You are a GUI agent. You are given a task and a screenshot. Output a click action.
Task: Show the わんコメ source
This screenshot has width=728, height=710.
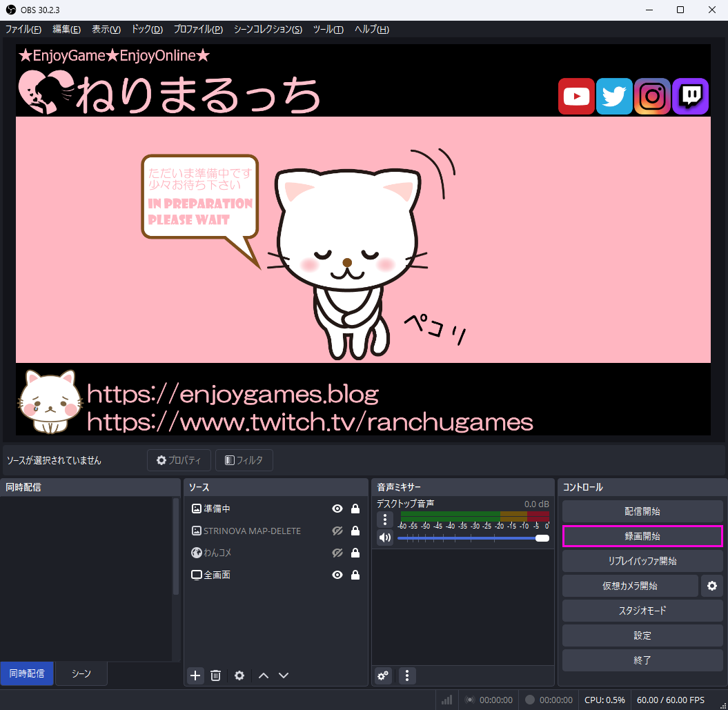click(337, 553)
